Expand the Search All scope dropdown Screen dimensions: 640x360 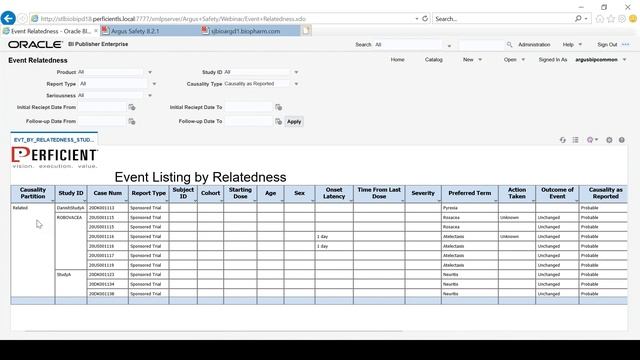(x=449, y=46)
